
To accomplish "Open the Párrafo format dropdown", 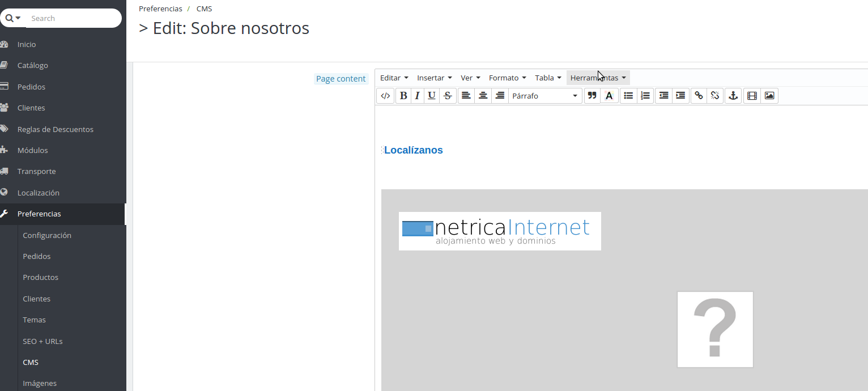I will 545,96.
